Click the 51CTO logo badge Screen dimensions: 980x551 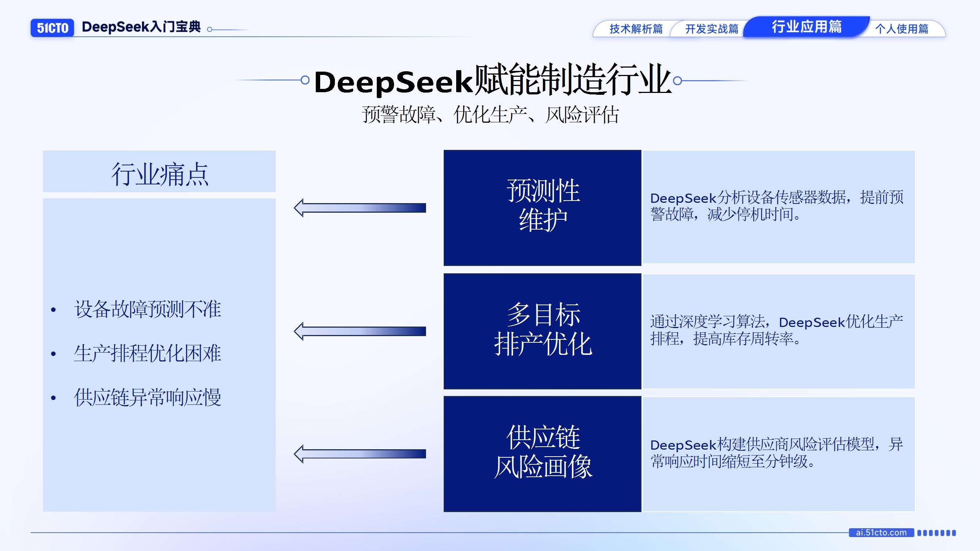coord(52,28)
